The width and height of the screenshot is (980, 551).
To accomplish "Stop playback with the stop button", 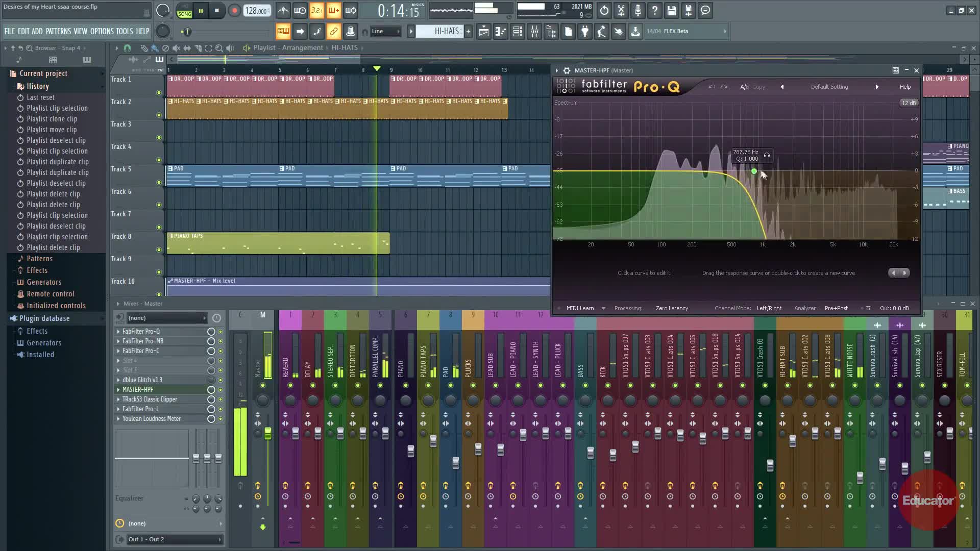I will (217, 11).
